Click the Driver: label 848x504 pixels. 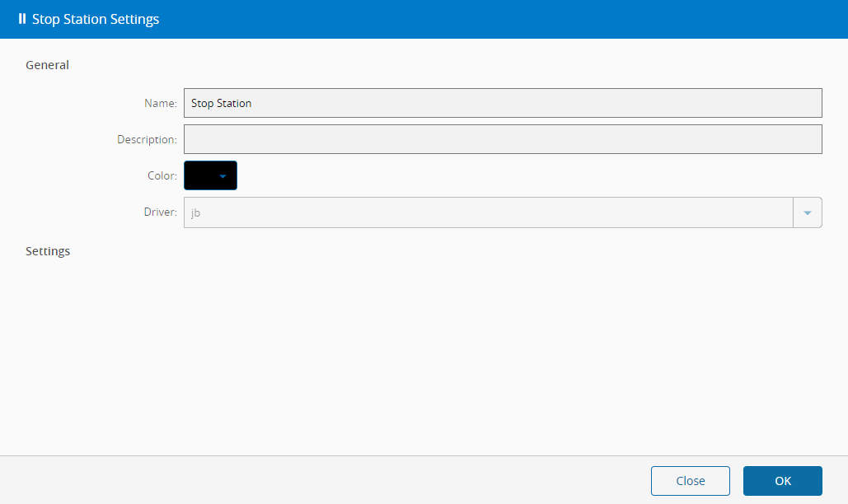[161, 212]
